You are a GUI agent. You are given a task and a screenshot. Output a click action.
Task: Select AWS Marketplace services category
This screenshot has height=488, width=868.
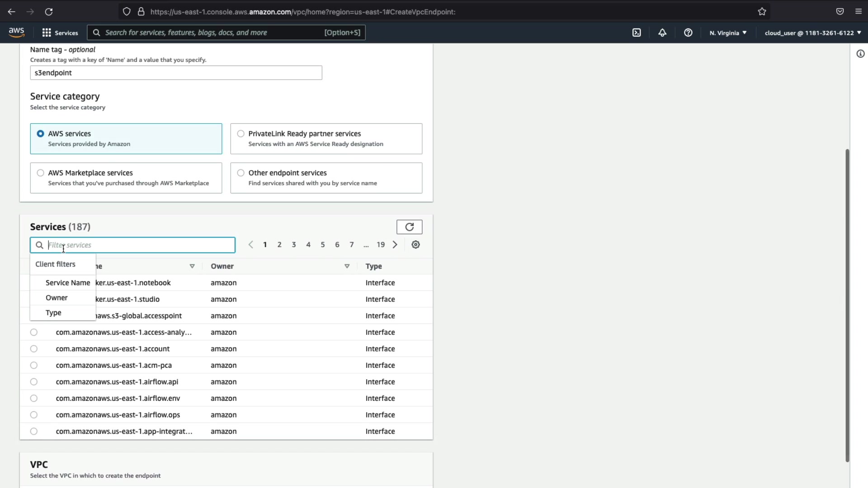(x=41, y=173)
